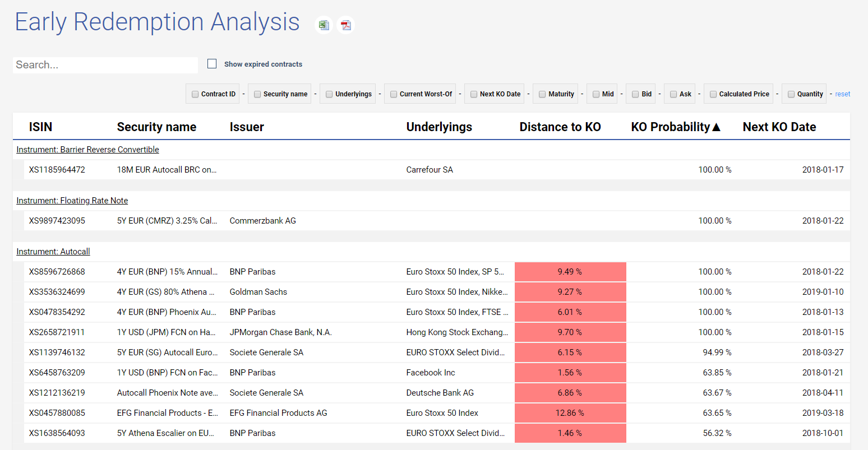Click Autocall Phoenix Note security name

point(168,393)
